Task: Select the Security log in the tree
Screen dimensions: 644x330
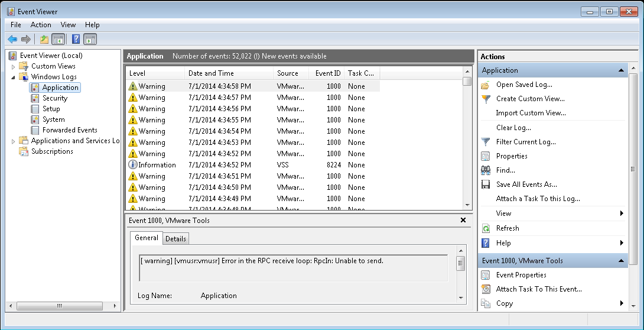Action: [55, 98]
